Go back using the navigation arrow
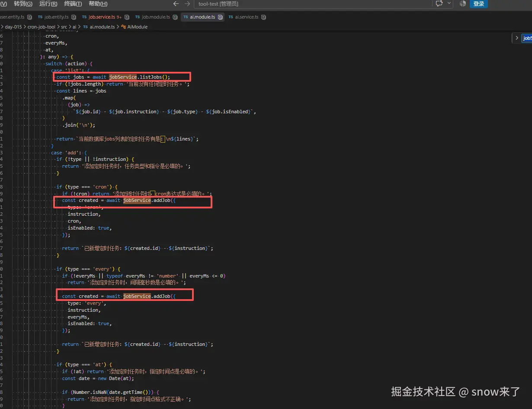The width and height of the screenshot is (532, 409). click(176, 4)
